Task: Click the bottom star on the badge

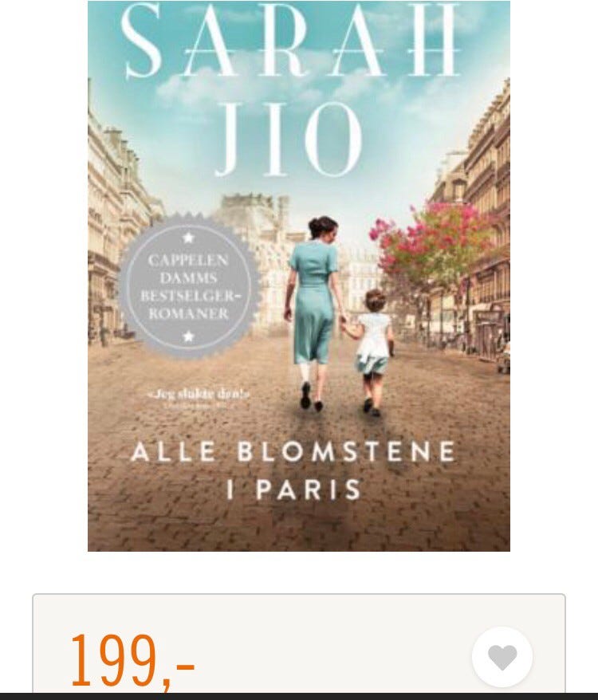Action: tap(188, 336)
